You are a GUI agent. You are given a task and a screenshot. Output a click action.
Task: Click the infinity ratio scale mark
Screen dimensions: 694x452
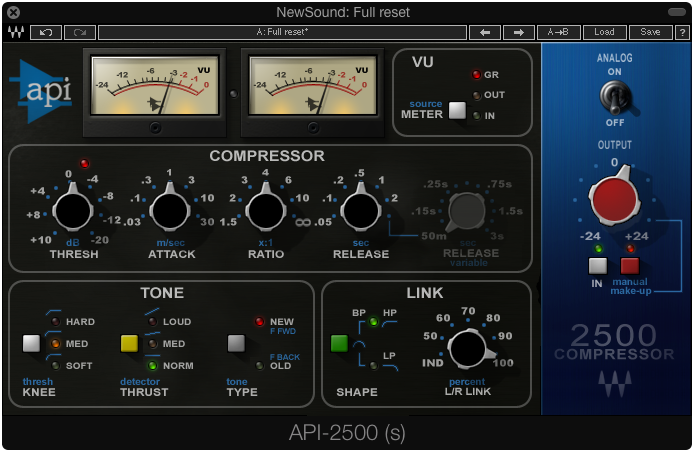(303, 222)
